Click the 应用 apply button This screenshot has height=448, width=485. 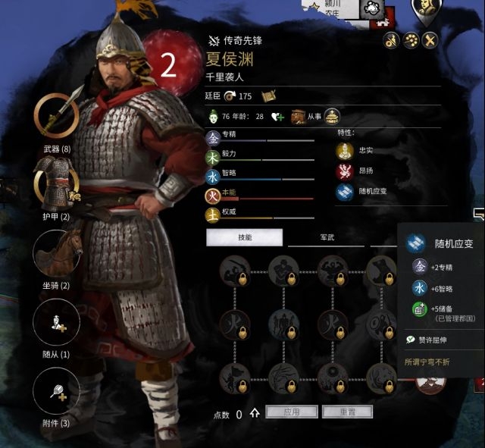(x=291, y=412)
